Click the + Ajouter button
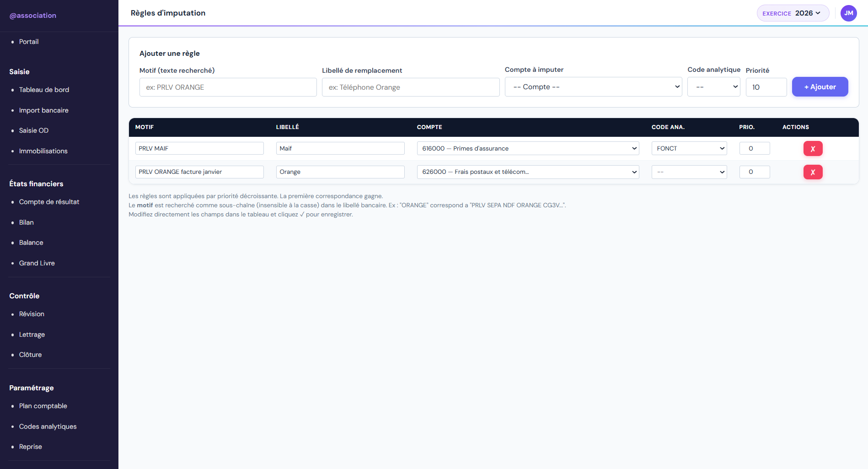Image resolution: width=868 pixels, height=469 pixels. coord(820,87)
